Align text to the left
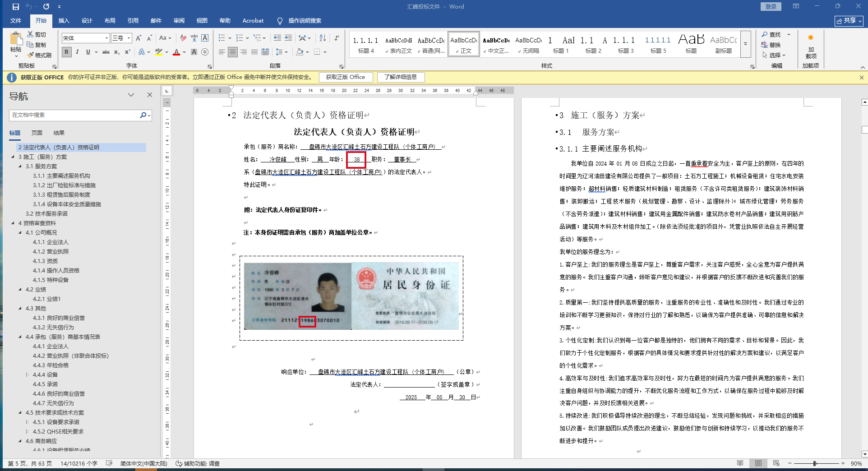 [x=222, y=52]
